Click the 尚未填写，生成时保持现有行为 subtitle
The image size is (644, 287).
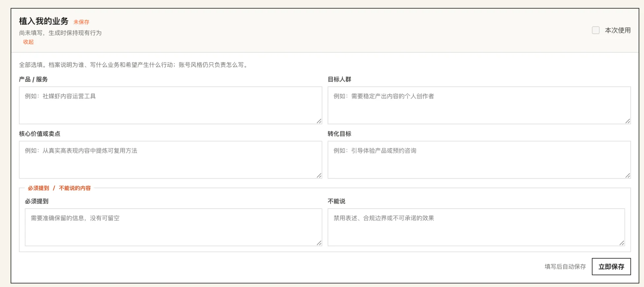60,33
